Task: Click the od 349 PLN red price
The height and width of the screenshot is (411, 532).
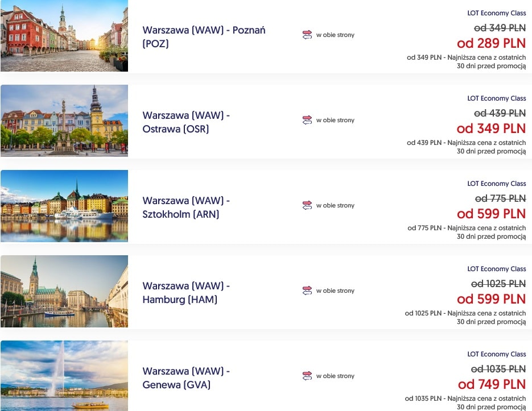Action: 491,128
